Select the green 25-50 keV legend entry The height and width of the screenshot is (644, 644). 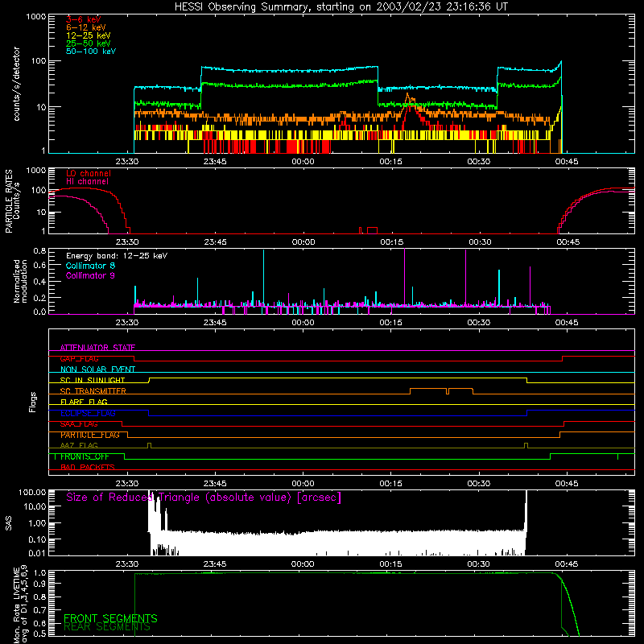[89, 43]
